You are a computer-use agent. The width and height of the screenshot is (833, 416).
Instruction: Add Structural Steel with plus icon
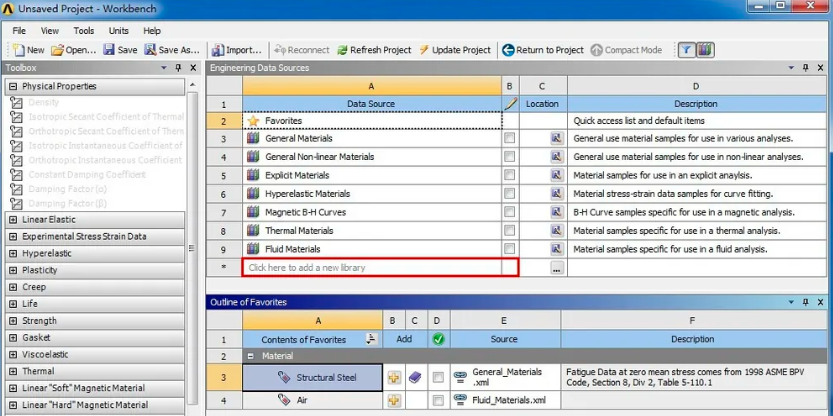tap(394, 378)
